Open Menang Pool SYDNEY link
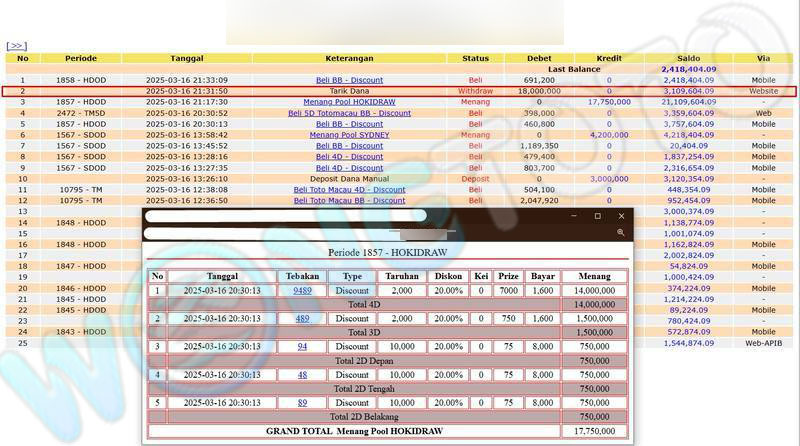Image resolution: width=800 pixels, height=446 pixels. point(349,135)
